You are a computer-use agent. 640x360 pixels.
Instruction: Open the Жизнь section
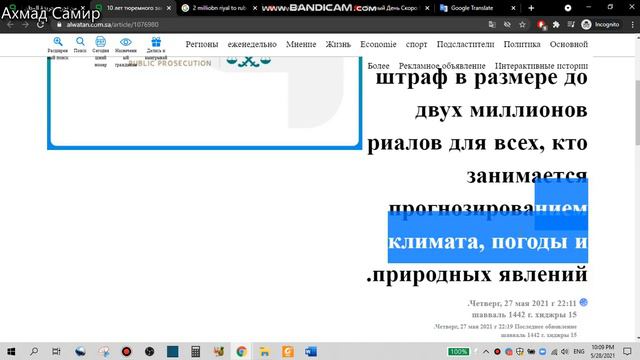point(338,44)
